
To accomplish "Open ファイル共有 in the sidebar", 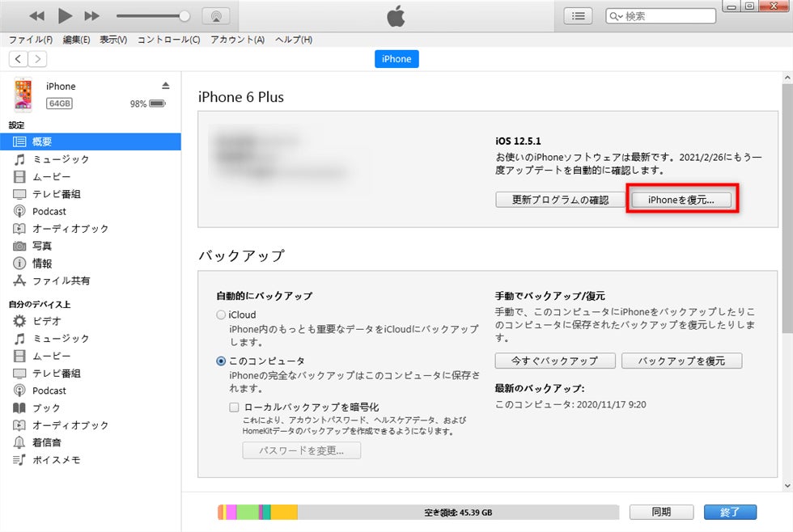I will [x=91, y=281].
